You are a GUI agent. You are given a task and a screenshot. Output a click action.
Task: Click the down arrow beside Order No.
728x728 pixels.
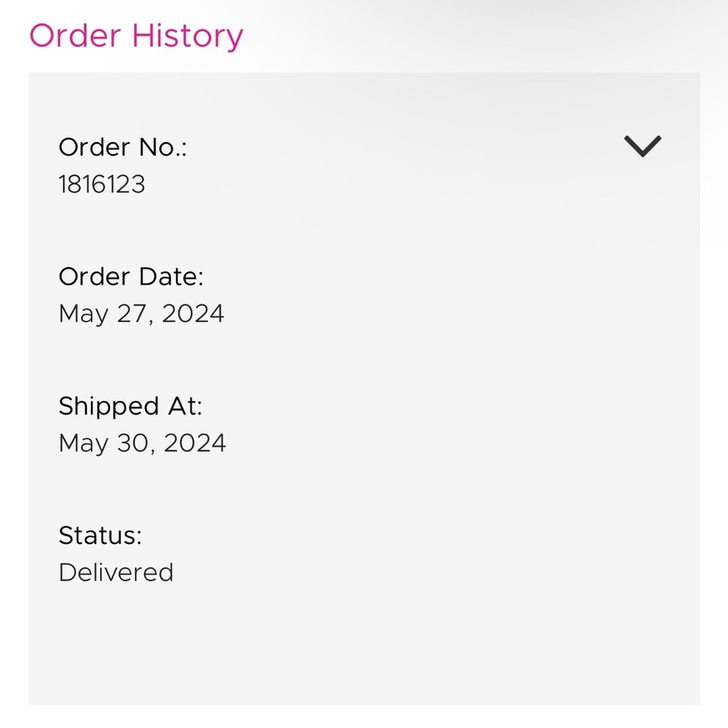point(642,146)
